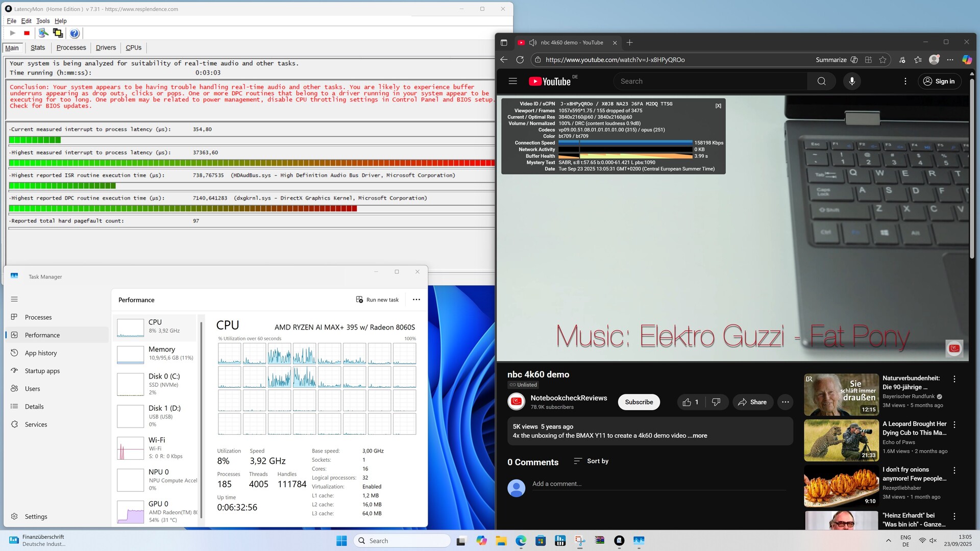Reload the YouTube page
Image resolution: width=980 pixels, height=551 pixels.
(520, 60)
